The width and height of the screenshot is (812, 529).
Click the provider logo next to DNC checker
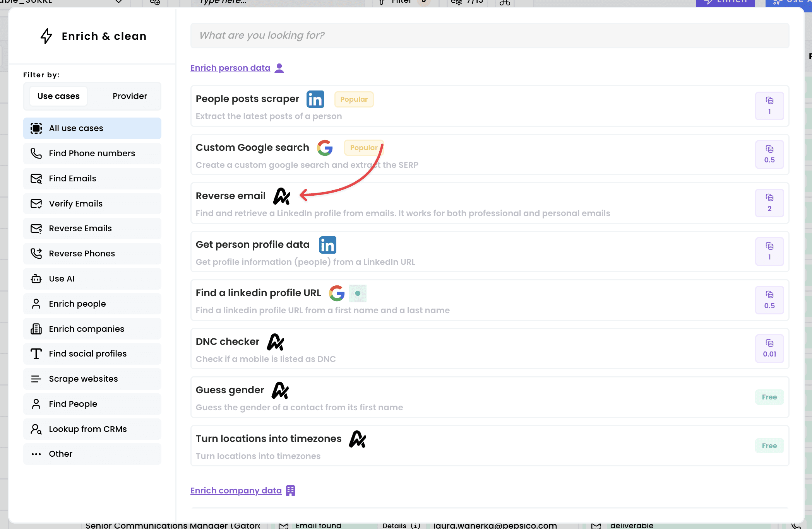tap(276, 342)
